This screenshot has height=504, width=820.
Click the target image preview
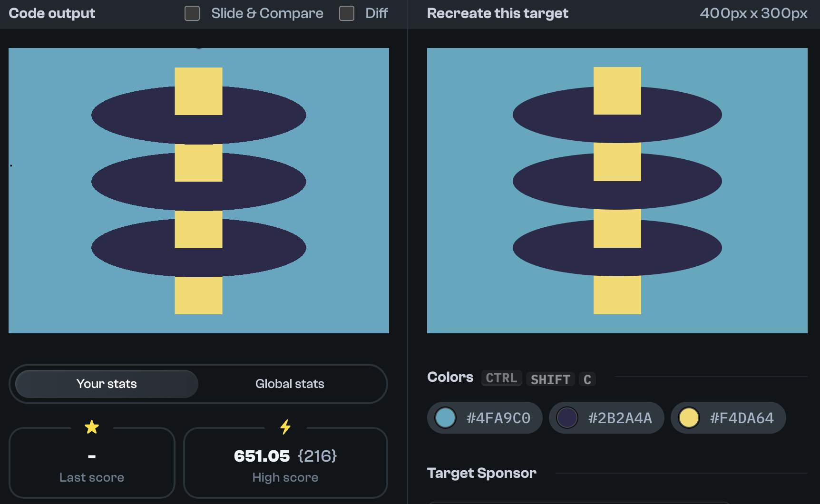click(x=617, y=190)
